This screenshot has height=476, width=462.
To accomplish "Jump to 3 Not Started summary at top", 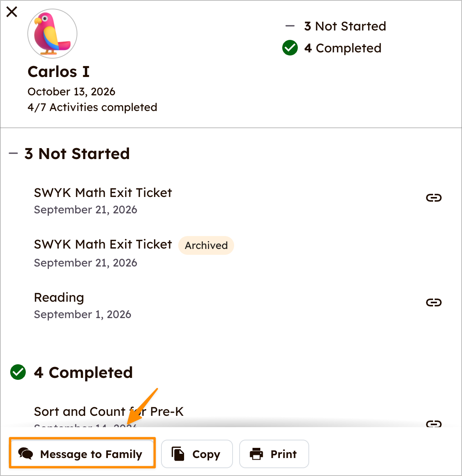I will (336, 26).
